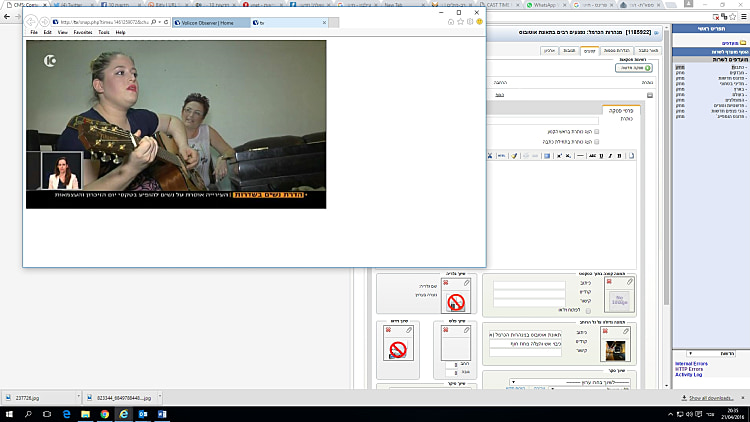Collapse the section with minus box icon

[648, 95]
